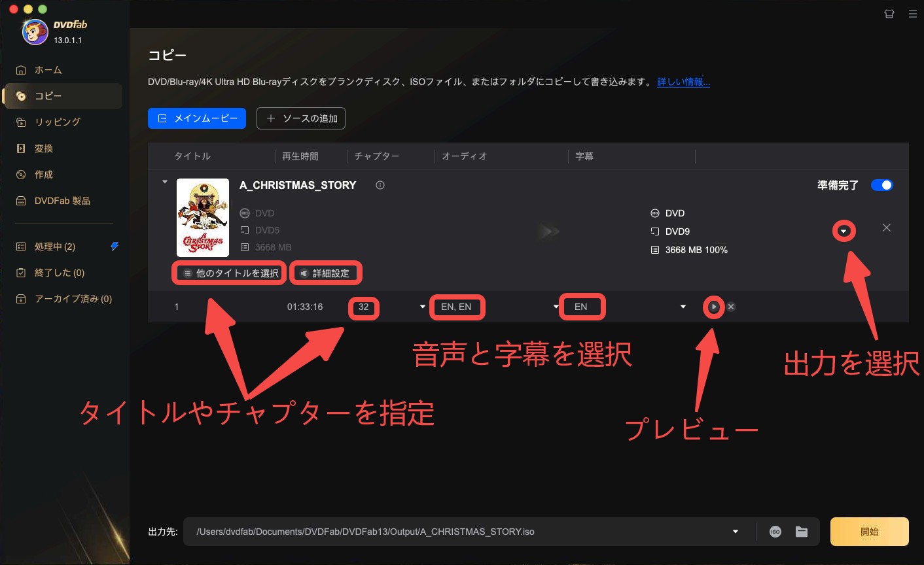
Task: Click the ripping disc icon
Action: 21,122
